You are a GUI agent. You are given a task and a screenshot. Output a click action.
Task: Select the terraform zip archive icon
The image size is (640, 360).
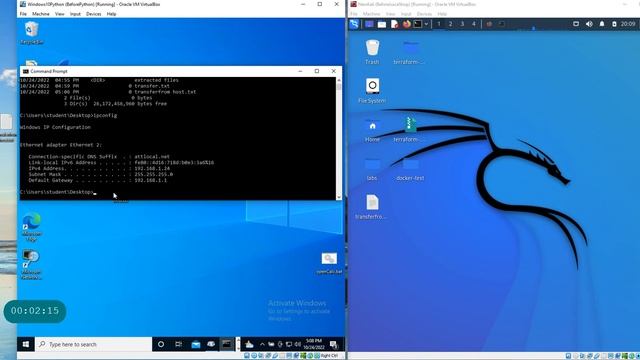(x=410, y=129)
